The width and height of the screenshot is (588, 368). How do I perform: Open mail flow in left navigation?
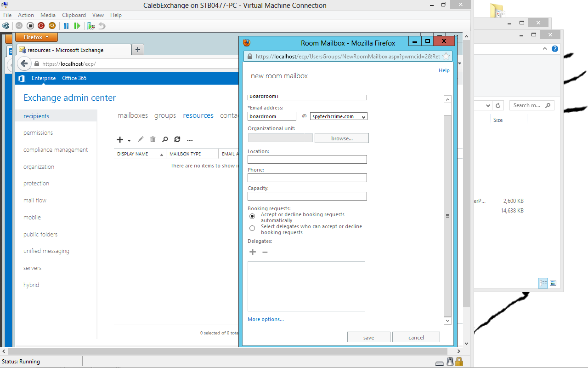pyautogui.click(x=35, y=201)
